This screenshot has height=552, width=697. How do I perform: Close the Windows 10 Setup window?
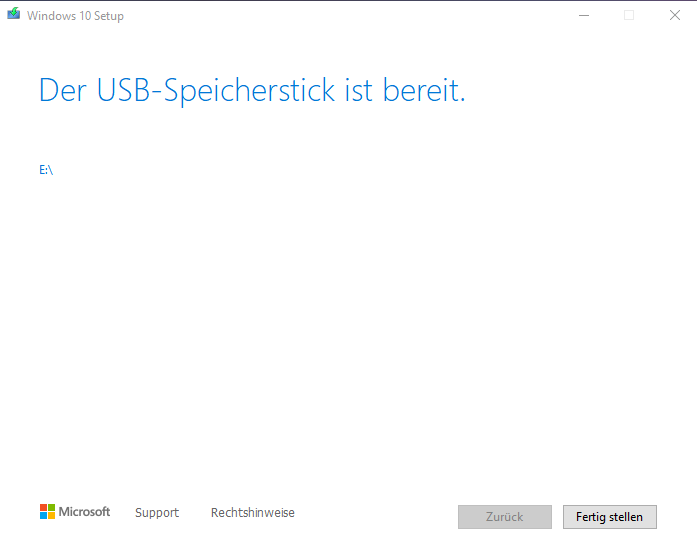[x=674, y=15]
